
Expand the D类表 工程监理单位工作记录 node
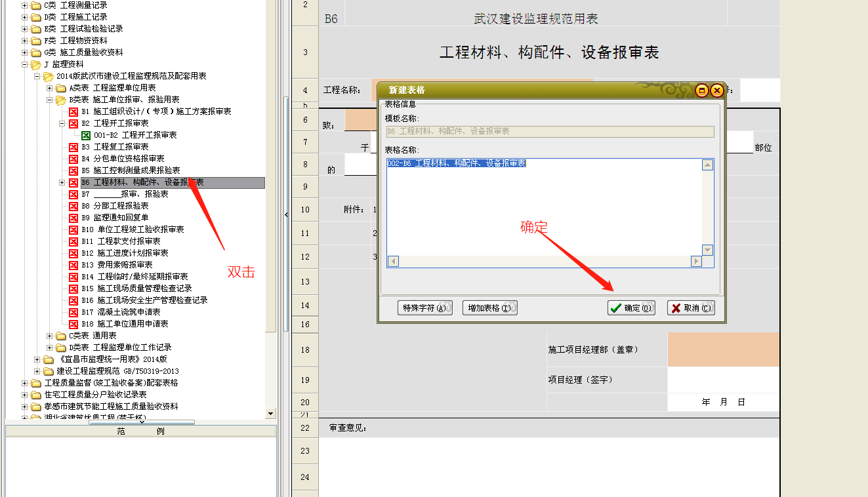[50, 348]
